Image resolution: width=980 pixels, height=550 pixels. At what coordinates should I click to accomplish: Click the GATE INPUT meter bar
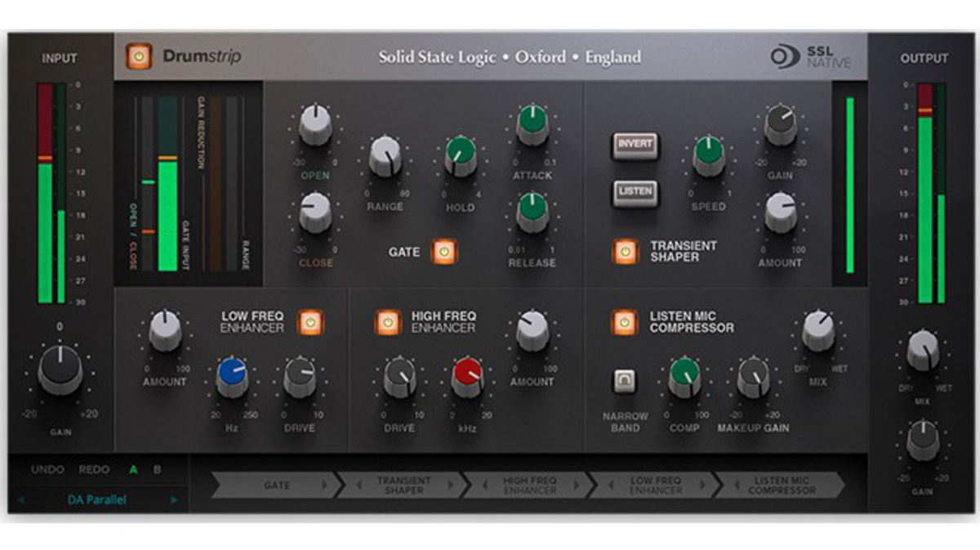(x=167, y=184)
